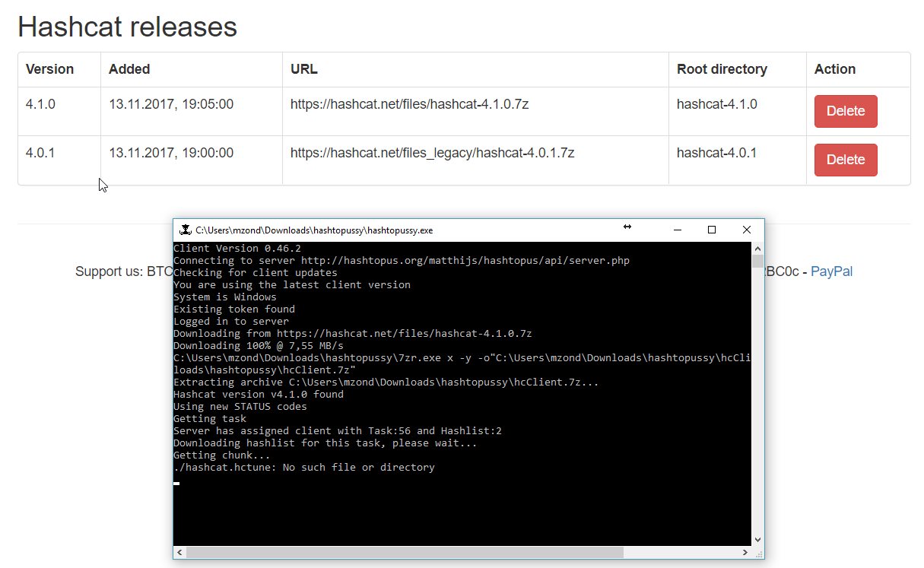This screenshot has width=924, height=568.
Task: Click the Hashcat releases page heading
Action: click(x=128, y=27)
